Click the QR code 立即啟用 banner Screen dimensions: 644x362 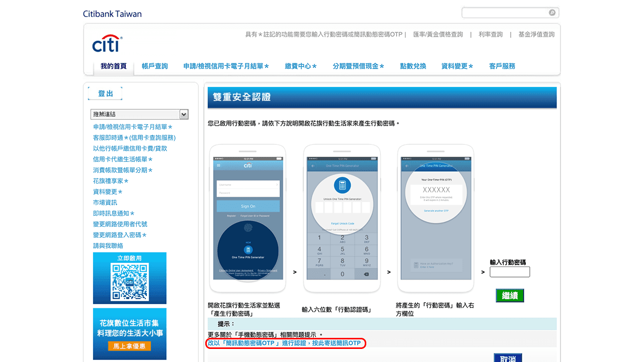pyautogui.click(x=129, y=278)
